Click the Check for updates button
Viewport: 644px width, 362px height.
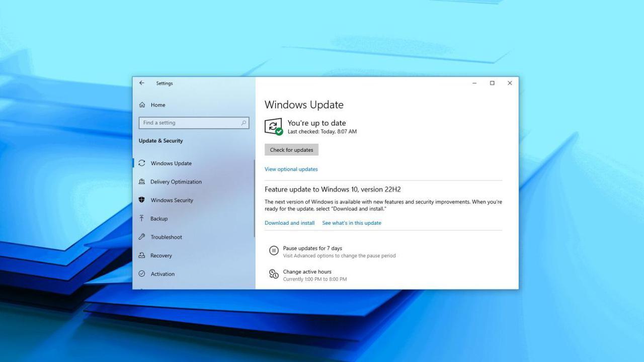pyautogui.click(x=291, y=150)
